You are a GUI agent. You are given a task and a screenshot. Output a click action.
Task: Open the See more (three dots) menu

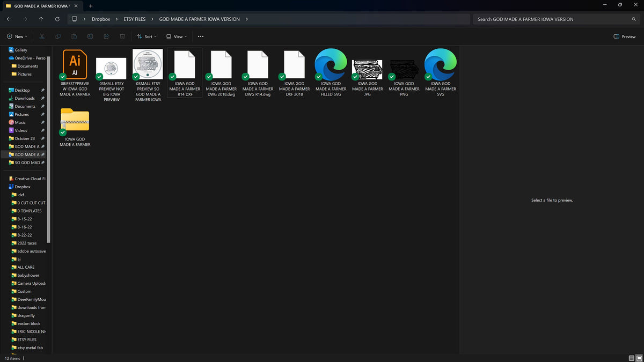click(x=201, y=36)
